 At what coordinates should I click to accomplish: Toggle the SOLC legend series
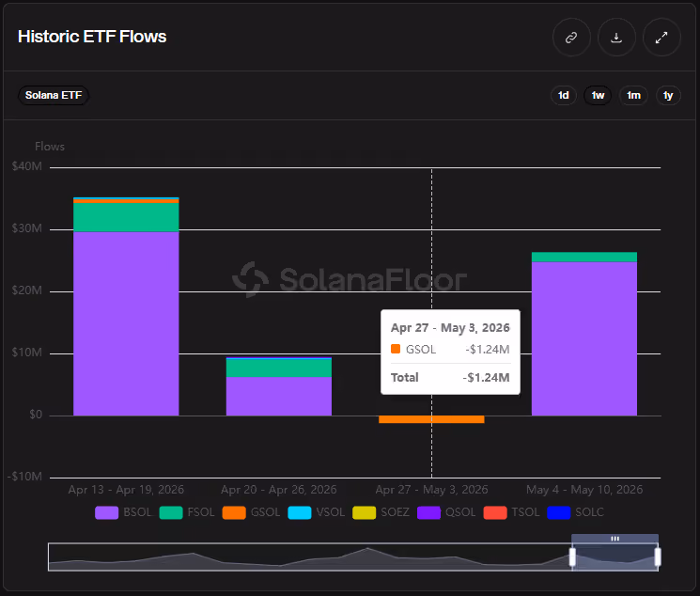point(575,512)
